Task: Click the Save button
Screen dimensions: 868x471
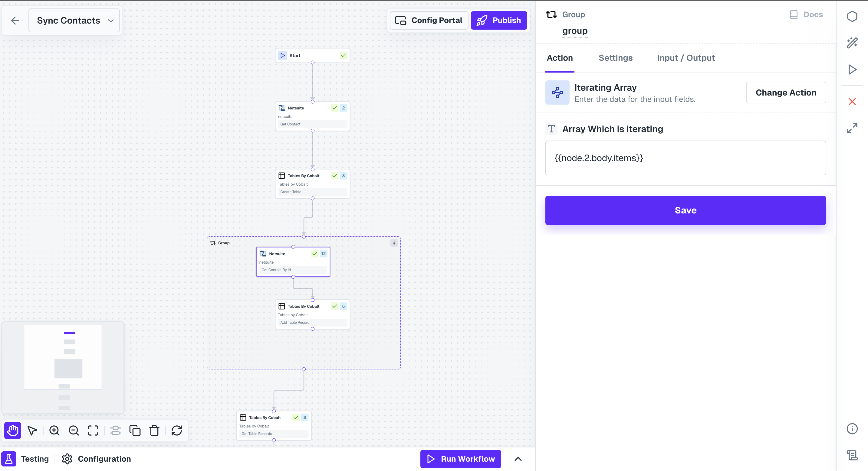Action: coord(686,210)
